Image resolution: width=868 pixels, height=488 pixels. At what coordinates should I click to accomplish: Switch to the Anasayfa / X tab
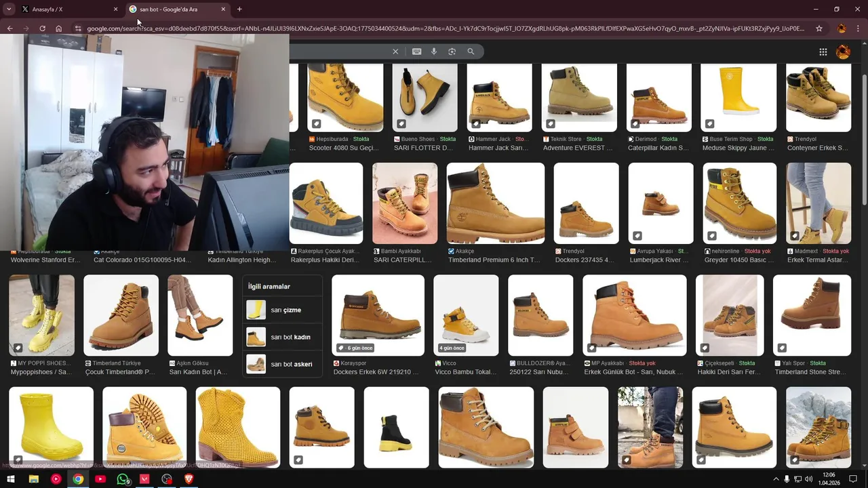69,9
